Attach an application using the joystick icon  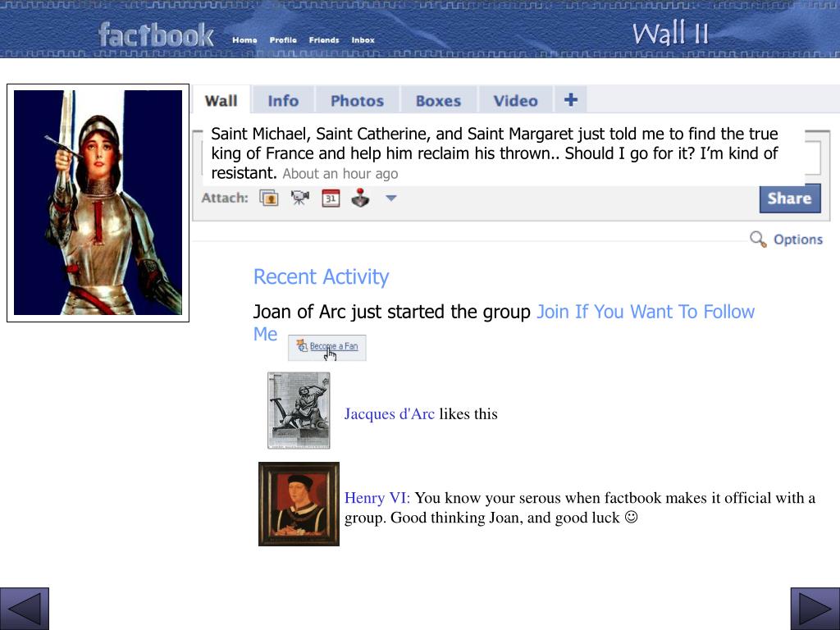tap(361, 198)
